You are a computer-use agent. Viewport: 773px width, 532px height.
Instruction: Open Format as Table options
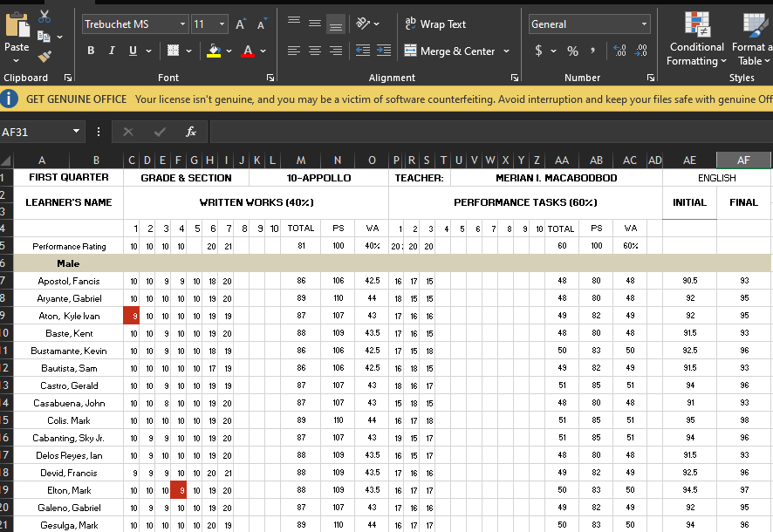(752, 39)
